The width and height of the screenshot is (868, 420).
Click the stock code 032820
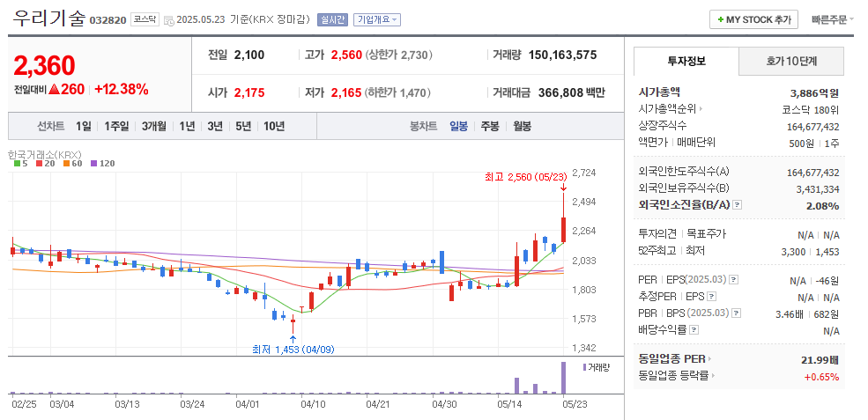[x=108, y=20]
